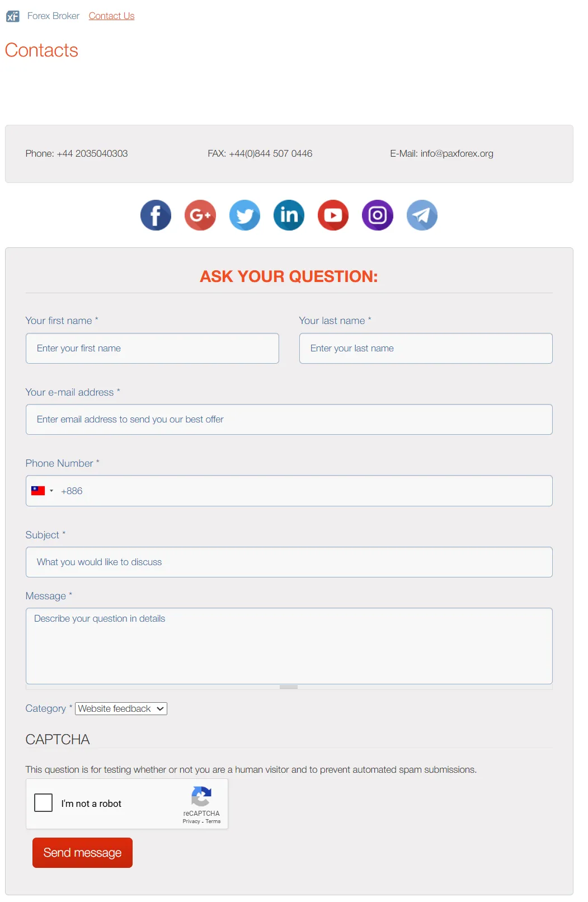This screenshot has height=902, width=588.
Task: Open the Category dropdown
Action: [x=121, y=709]
